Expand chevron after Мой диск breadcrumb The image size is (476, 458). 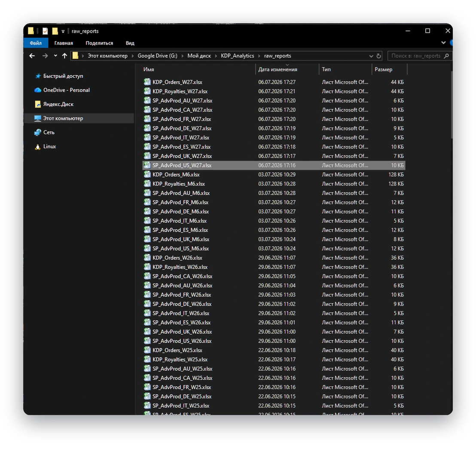pos(216,56)
